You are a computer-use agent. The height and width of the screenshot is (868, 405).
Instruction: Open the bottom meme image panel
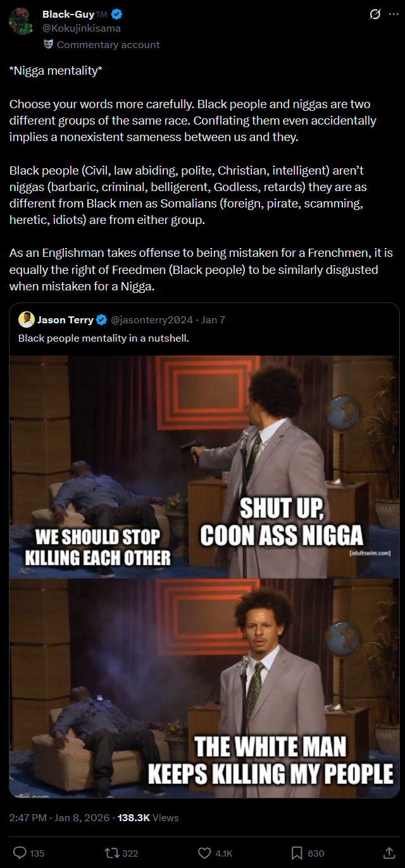pyautogui.click(x=204, y=688)
